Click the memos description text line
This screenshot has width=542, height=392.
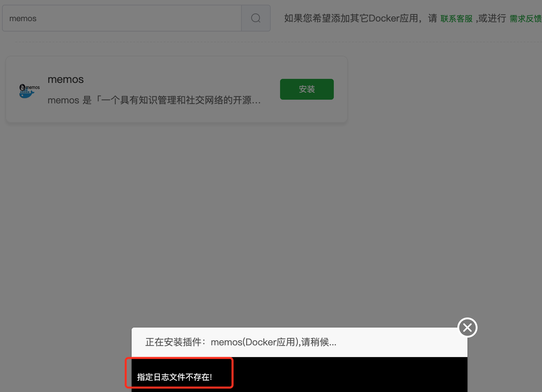(x=154, y=100)
